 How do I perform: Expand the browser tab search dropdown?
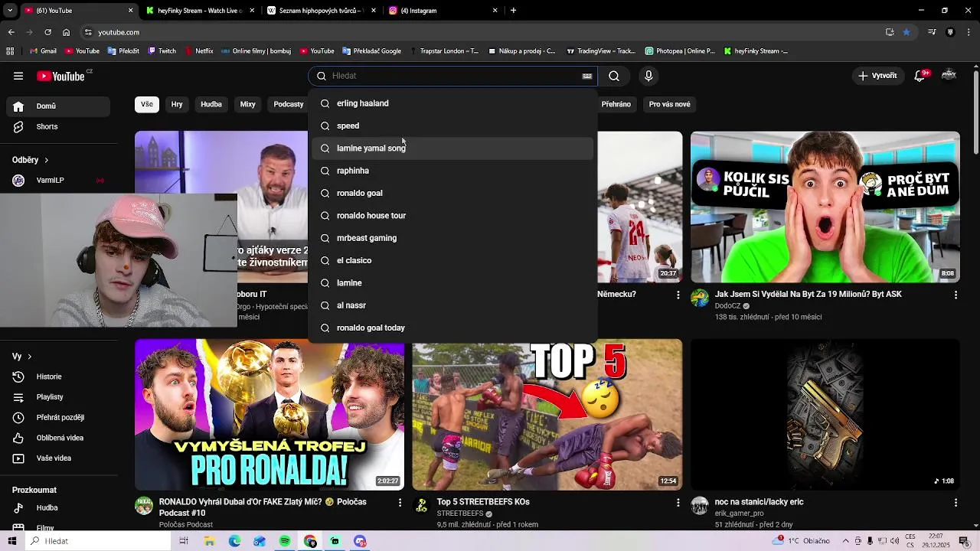click(x=11, y=11)
